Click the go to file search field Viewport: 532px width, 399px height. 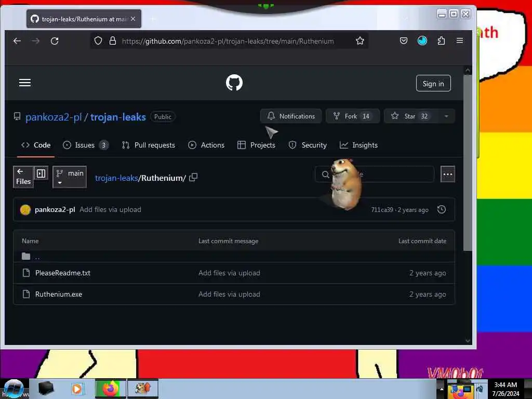tap(375, 175)
